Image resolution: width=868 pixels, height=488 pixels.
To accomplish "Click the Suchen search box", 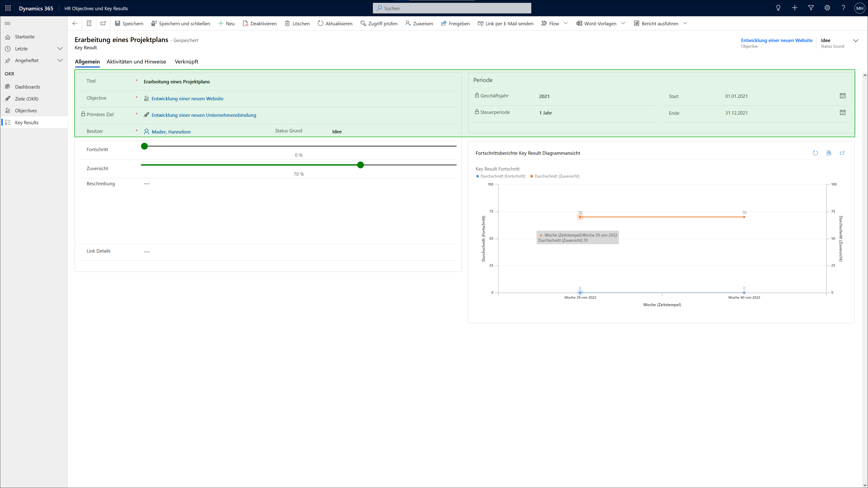I will [x=452, y=8].
